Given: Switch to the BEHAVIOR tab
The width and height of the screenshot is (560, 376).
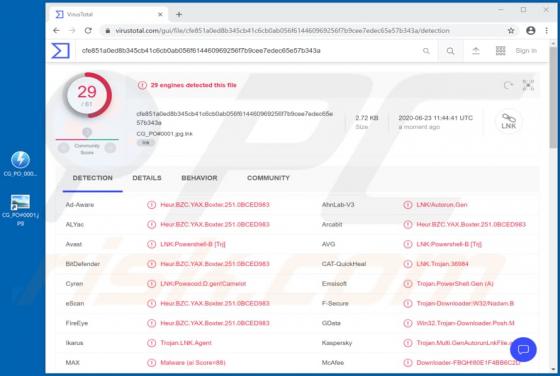Looking at the screenshot, I should [x=199, y=178].
